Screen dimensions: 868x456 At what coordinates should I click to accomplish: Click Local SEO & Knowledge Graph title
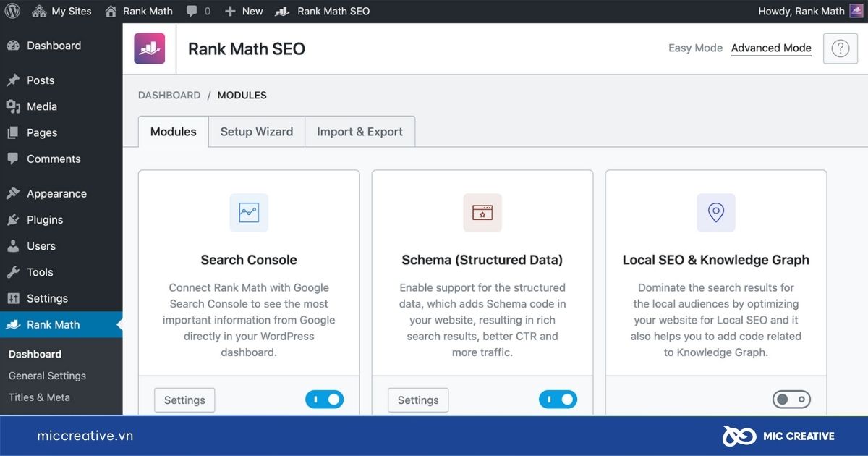(x=716, y=260)
